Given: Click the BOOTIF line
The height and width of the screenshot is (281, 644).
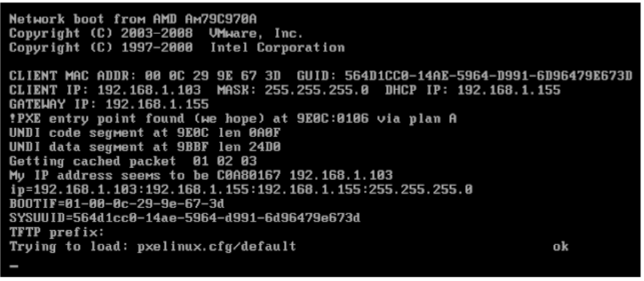Looking at the screenshot, I should pyautogui.click(x=117, y=204).
